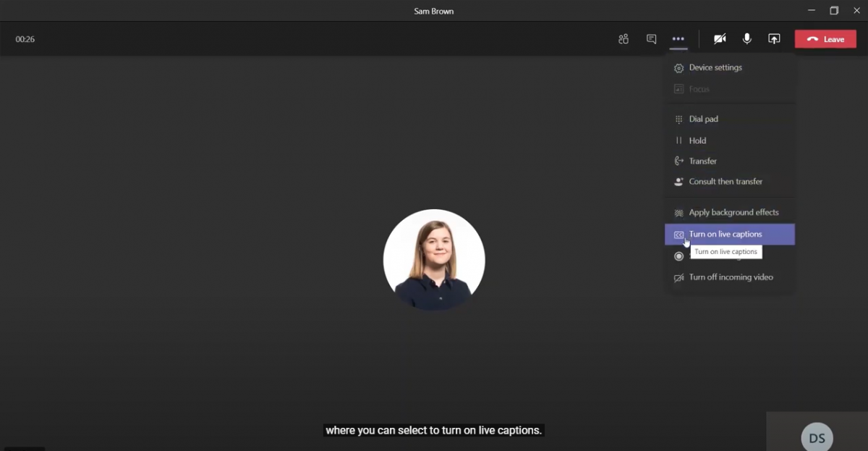
Task: Click the call duration timer
Action: (x=25, y=39)
